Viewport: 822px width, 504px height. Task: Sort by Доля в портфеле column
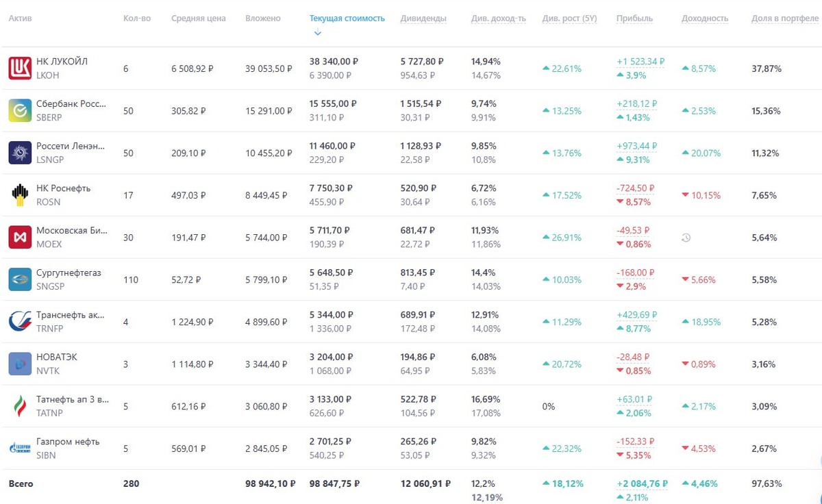click(784, 18)
